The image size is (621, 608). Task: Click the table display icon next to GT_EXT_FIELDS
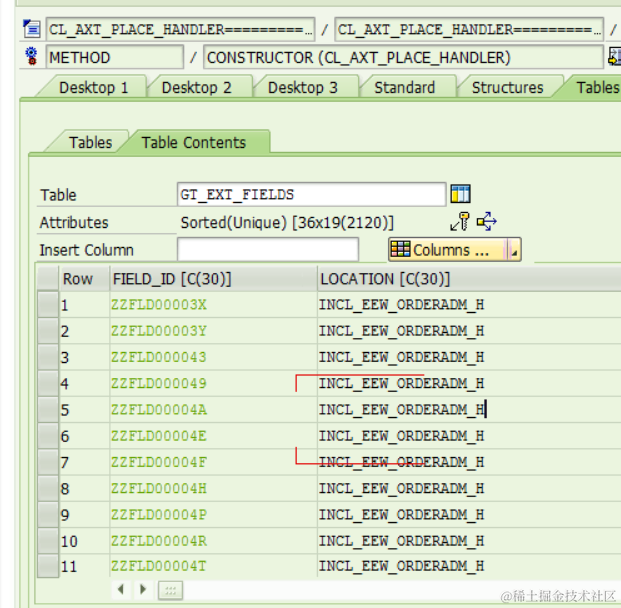pos(461,194)
